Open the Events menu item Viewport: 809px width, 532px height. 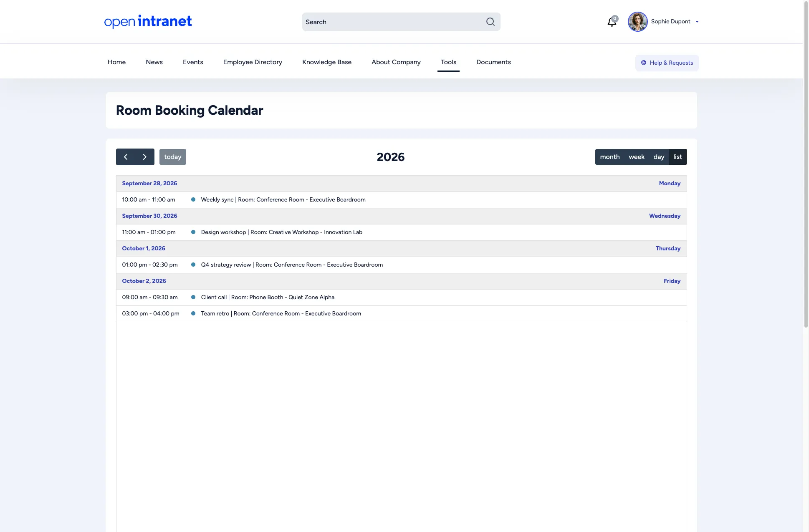[193, 62]
